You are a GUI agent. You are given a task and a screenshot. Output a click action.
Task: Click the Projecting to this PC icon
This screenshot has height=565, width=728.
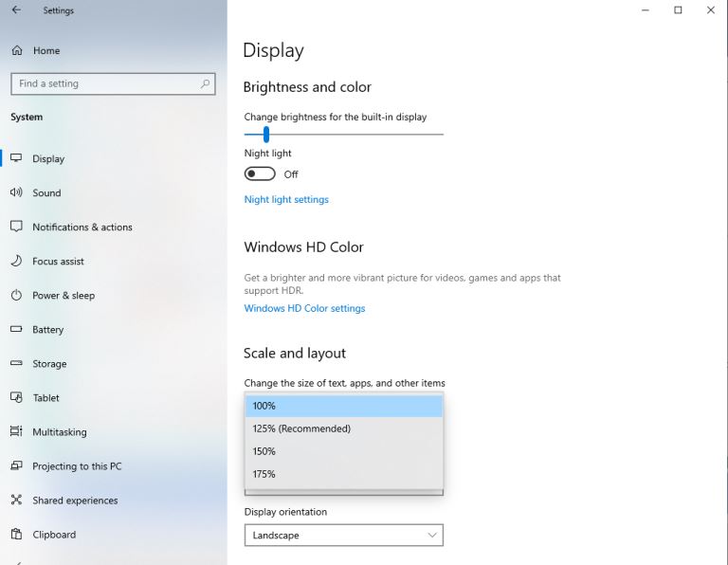[x=16, y=465]
